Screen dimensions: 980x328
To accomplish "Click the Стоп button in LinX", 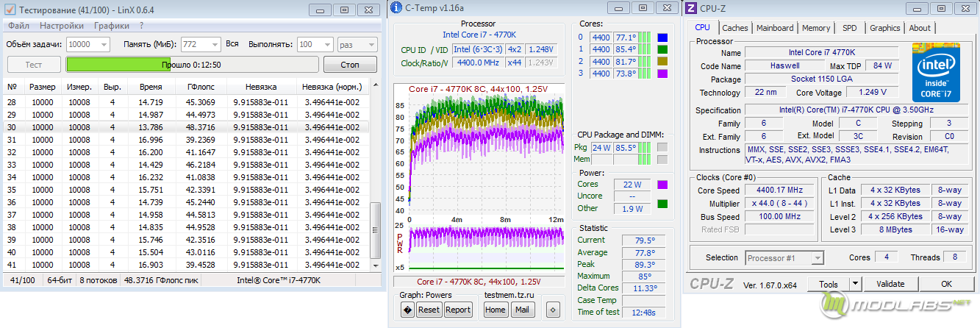I will [x=350, y=65].
